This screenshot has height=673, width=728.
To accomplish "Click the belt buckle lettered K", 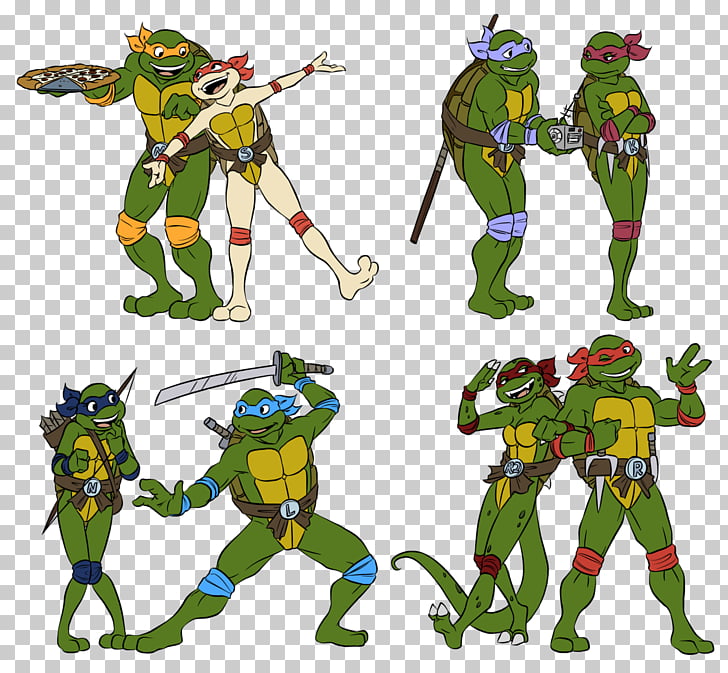I will (x=631, y=147).
